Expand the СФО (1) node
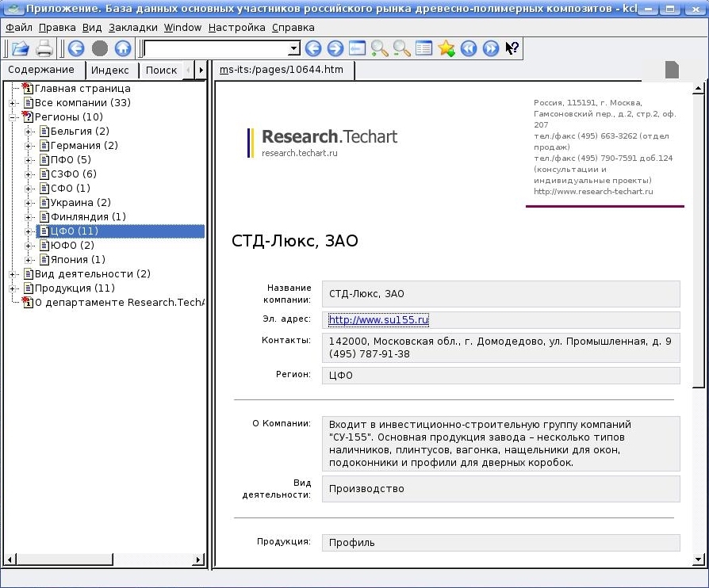The height and width of the screenshot is (588, 709). (x=28, y=189)
